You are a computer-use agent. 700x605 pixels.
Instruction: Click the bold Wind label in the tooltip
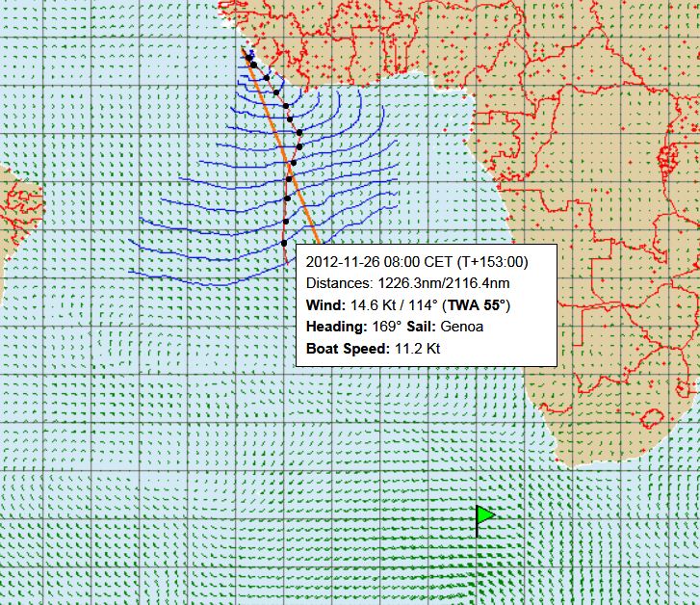325,305
